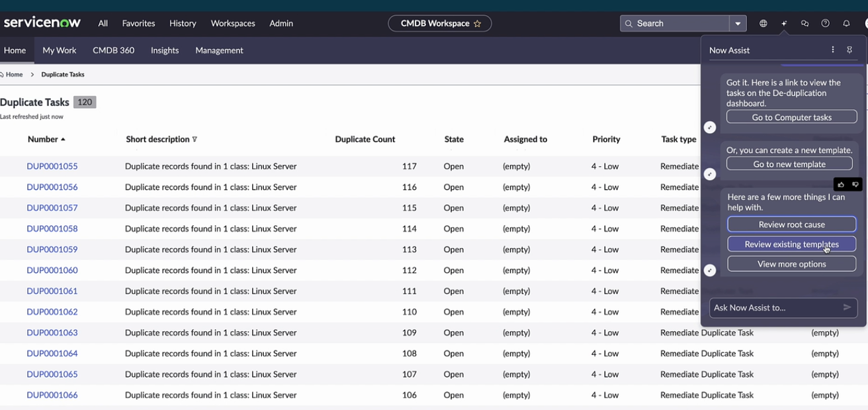Click the State column header
Image resolution: width=868 pixels, height=410 pixels.
click(x=454, y=139)
